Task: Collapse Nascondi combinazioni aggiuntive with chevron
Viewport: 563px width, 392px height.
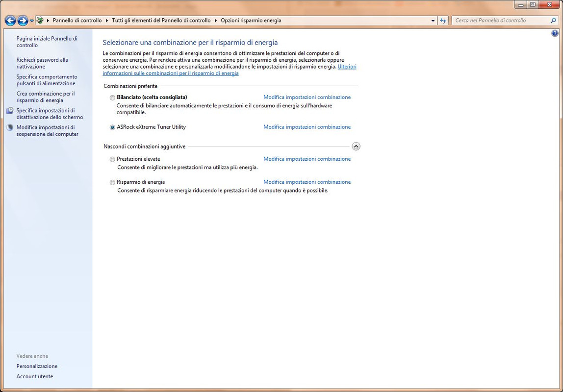Action: pos(356,147)
